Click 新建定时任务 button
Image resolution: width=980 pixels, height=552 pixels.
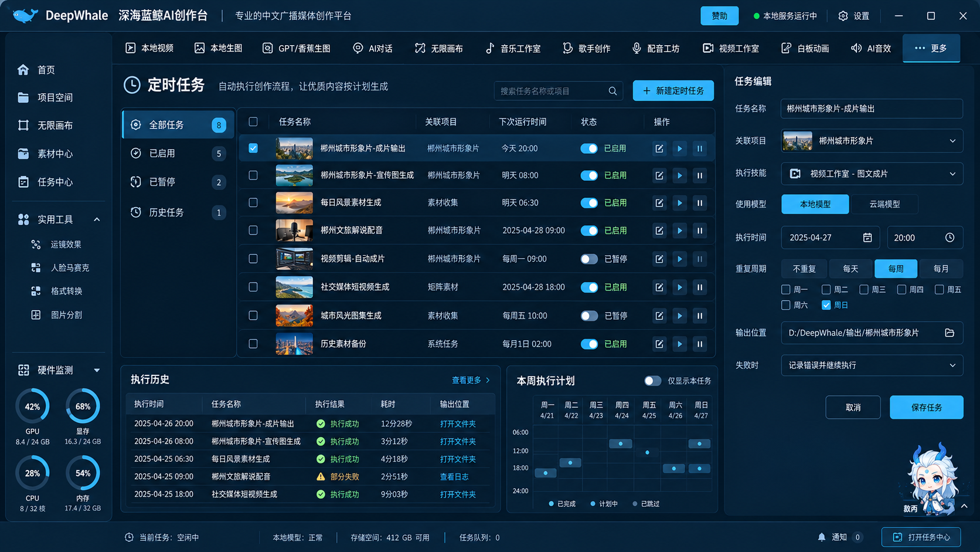673,90
